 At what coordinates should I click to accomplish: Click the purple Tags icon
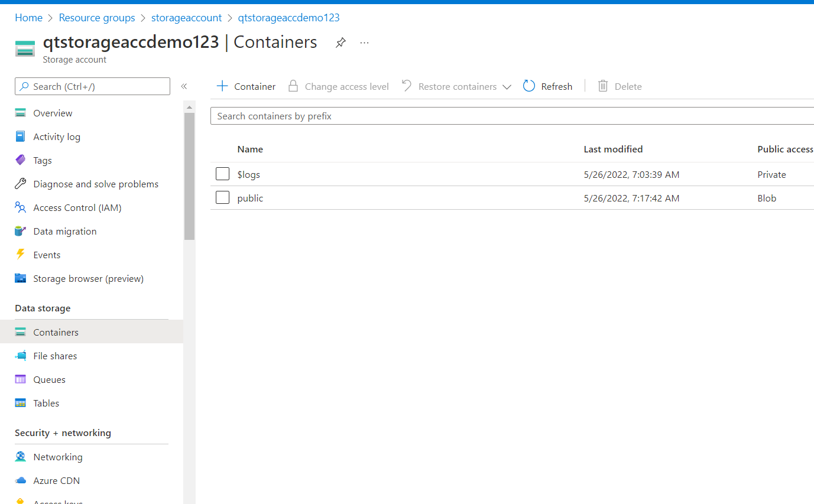pyautogui.click(x=21, y=160)
